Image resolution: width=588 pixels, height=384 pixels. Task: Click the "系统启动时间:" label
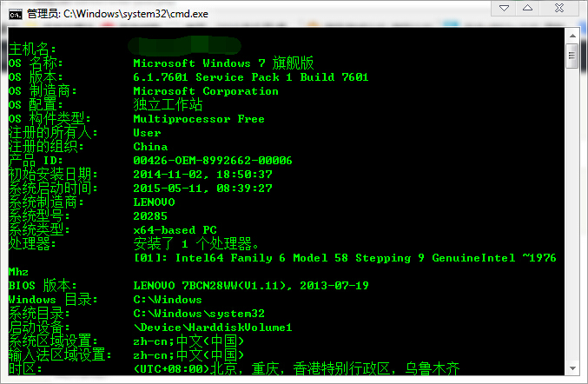(x=53, y=189)
